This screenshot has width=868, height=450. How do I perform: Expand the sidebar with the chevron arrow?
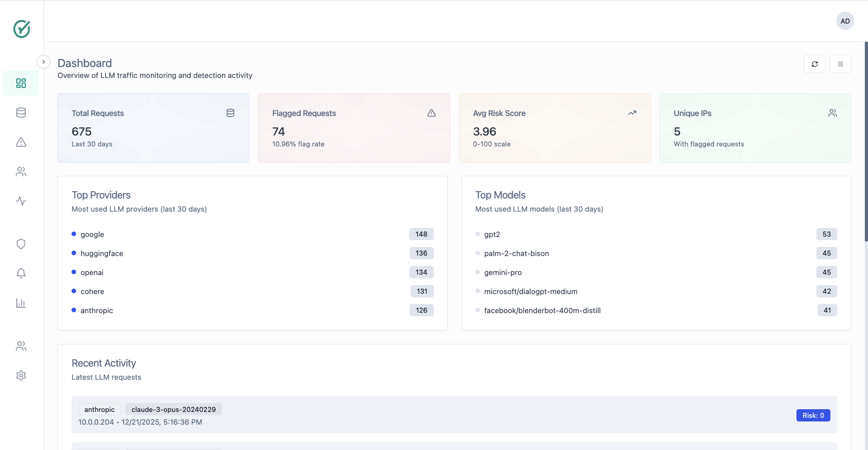(43, 62)
